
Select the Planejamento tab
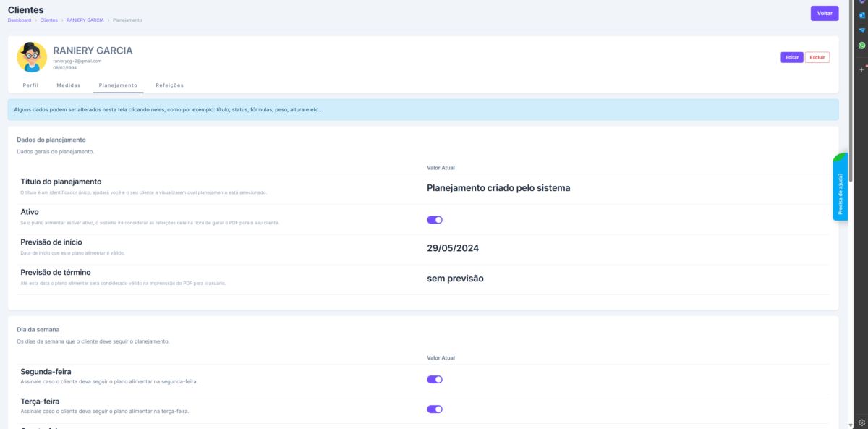(118, 85)
